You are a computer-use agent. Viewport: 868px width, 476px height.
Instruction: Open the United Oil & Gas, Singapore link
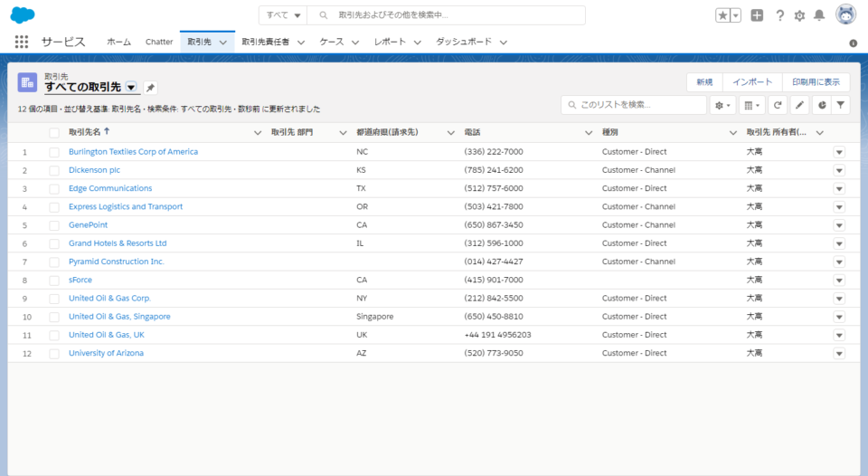tap(119, 317)
